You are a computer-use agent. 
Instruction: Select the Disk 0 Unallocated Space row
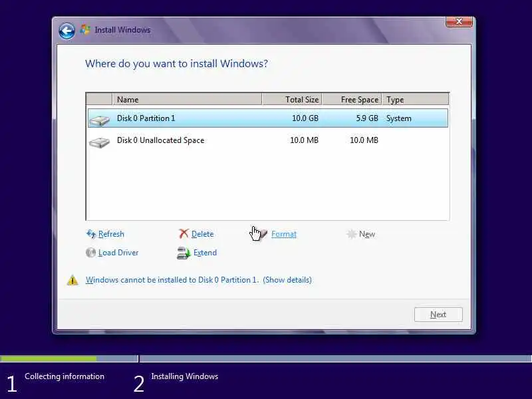point(268,140)
